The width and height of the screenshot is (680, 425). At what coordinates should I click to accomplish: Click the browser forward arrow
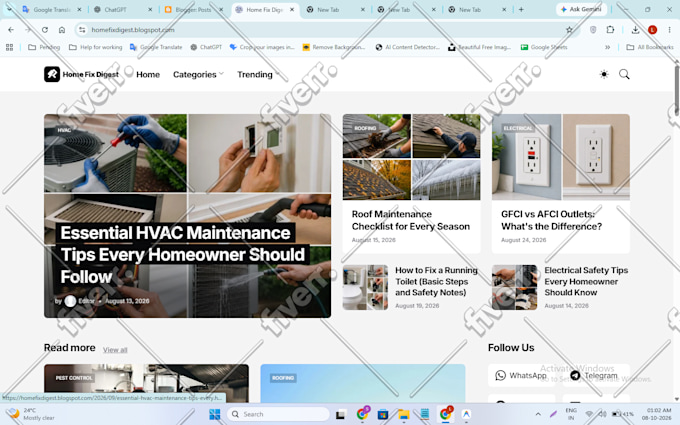[x=28, y=30]
